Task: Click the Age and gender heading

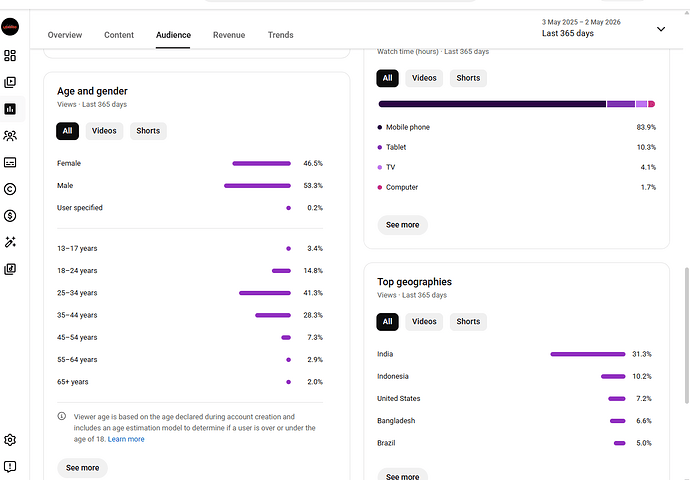Action: (x=92, y=91)
